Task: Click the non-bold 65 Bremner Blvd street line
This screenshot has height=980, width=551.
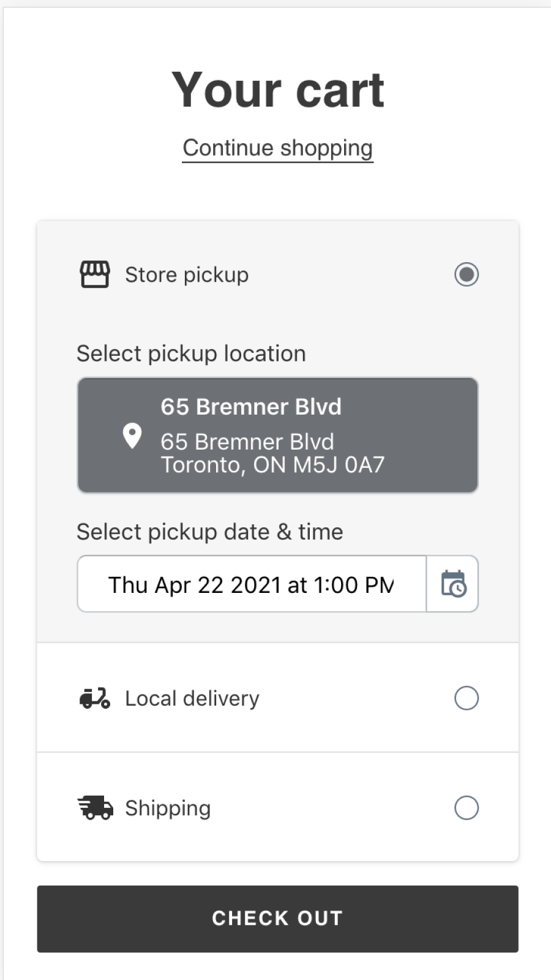Action: [247, 442]
